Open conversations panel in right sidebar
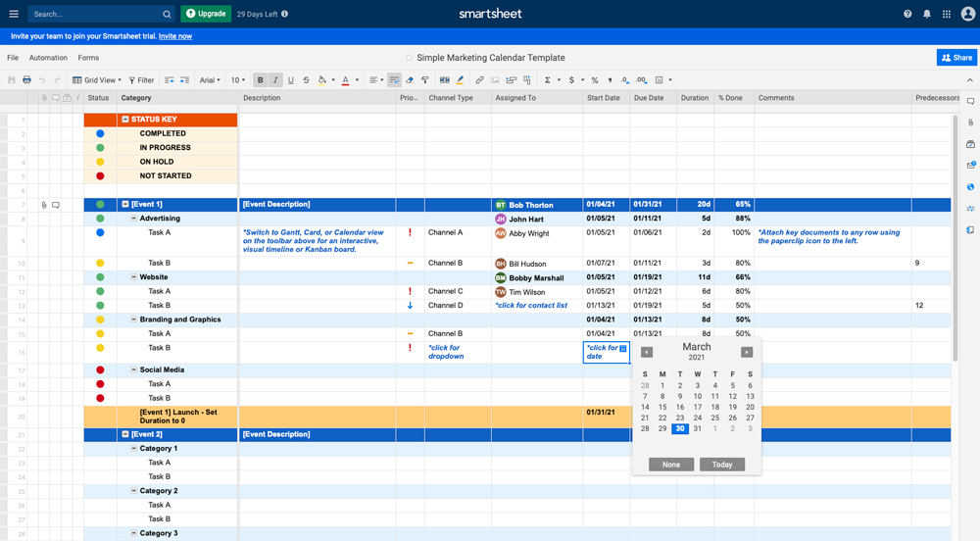The height and width of the screenshot is (541, 980). (970, 101)
